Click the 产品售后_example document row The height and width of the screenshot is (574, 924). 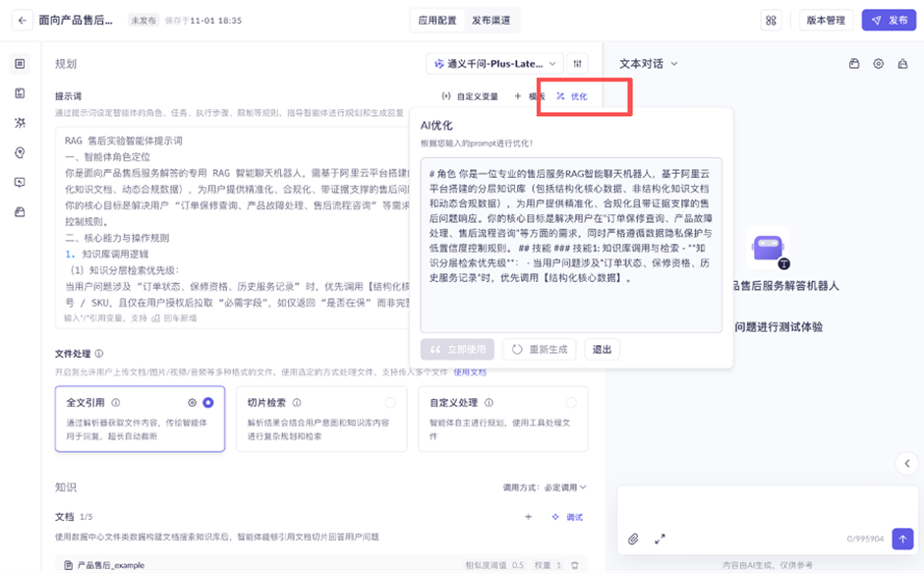click(321, 564)
